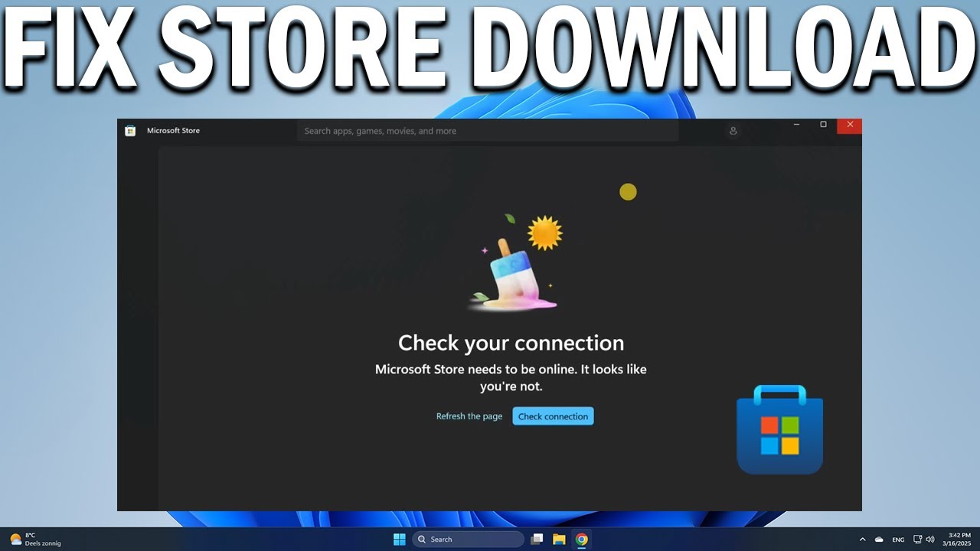
Task: Minimize the Microsoft Store window
Action: point(796,125)
